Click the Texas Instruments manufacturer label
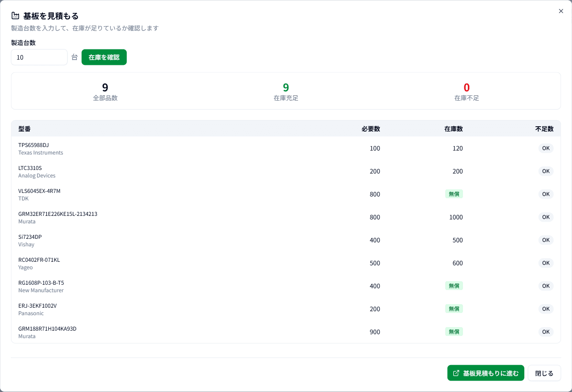This screenshot has height=392, width=572. 41,153
